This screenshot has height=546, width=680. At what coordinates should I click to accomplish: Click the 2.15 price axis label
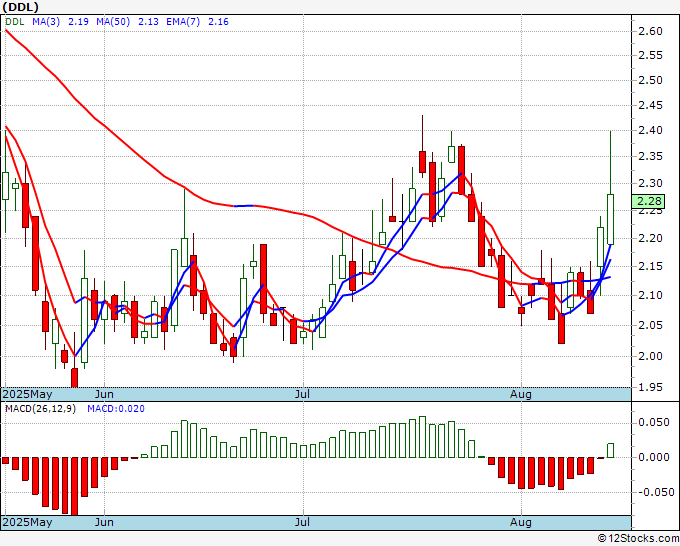[650, 266]
